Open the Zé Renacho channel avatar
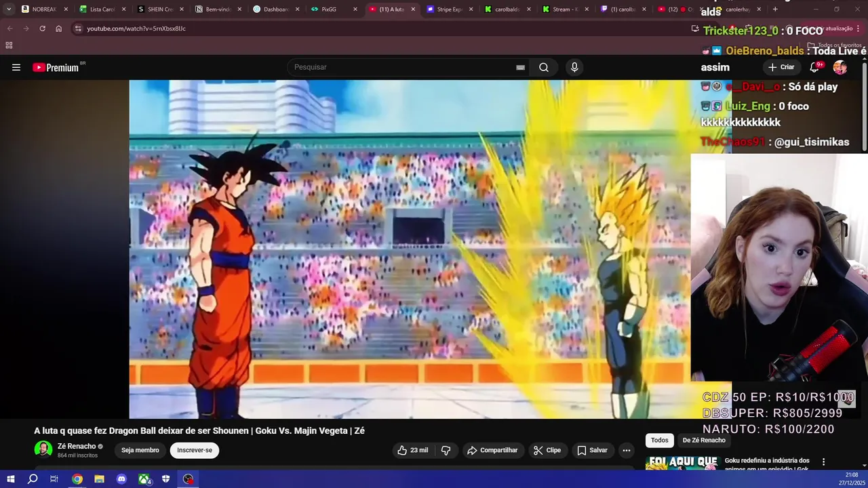 pyautogui.click(x=43, y=449)
